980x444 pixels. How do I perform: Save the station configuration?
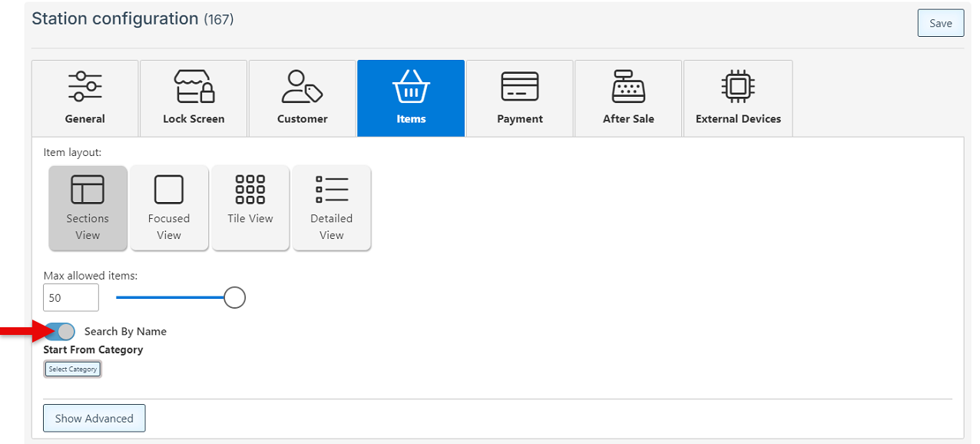(940, 23)
